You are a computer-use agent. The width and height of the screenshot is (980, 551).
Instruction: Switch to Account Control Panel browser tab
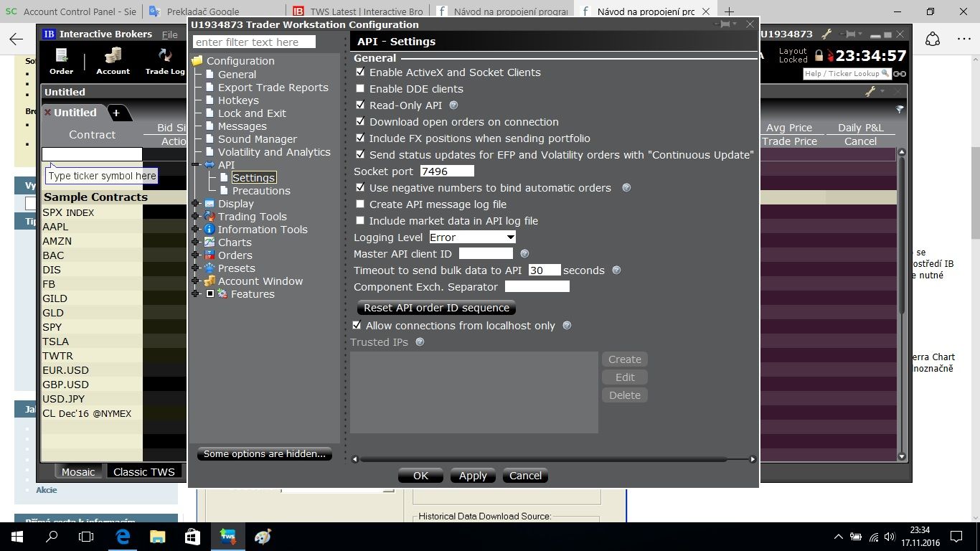(70, 11)
